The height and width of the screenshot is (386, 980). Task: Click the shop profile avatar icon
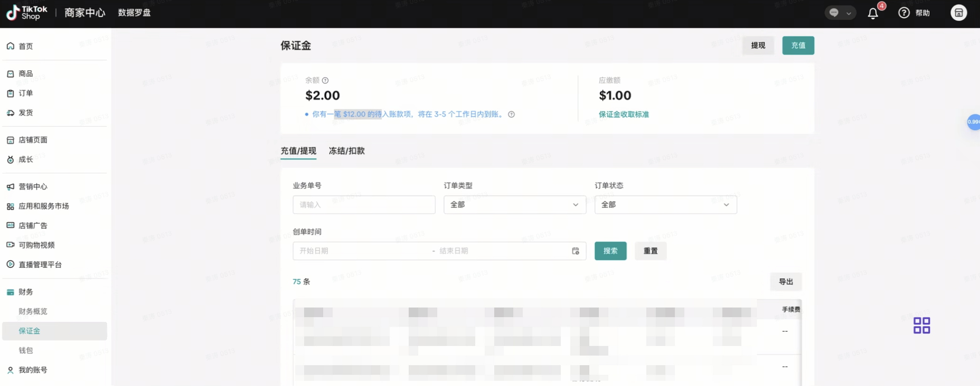tap(958, 13)
